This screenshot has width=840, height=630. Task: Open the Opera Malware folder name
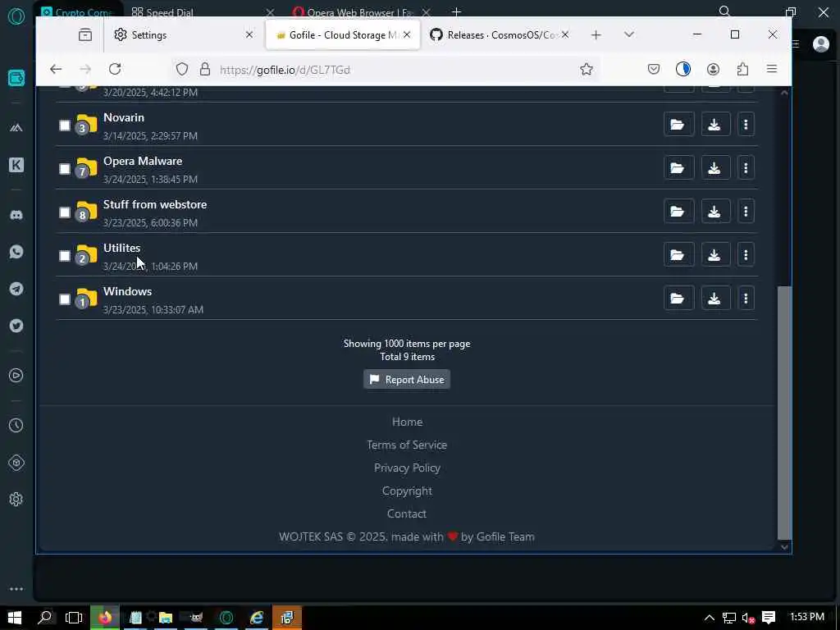(143, 161)
